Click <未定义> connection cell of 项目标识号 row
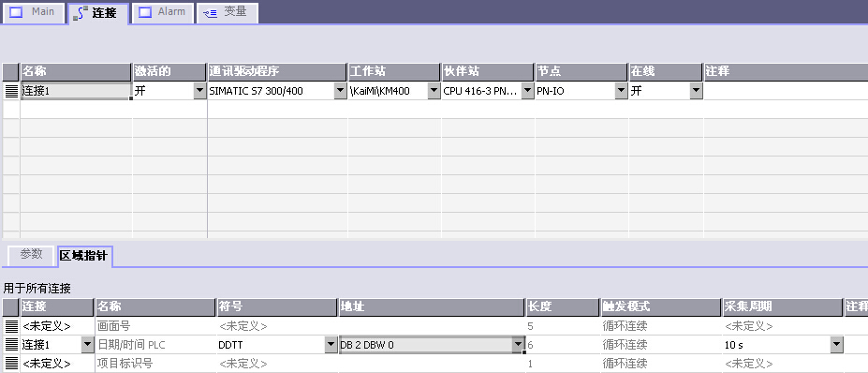868x373 pixels. click(57, 364)
